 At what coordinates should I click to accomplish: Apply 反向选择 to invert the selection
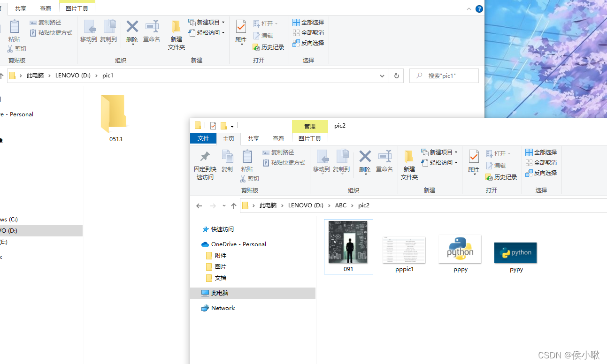(x=541, y=173)
